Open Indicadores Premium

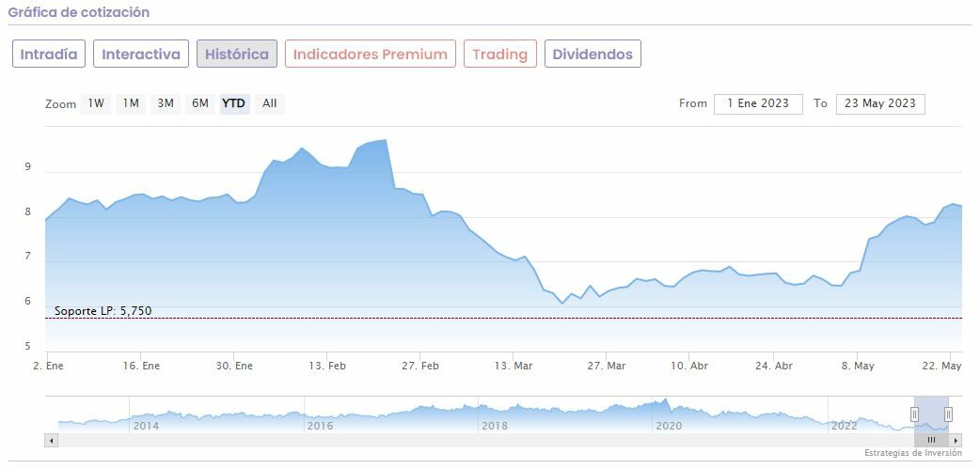(370, 55)
